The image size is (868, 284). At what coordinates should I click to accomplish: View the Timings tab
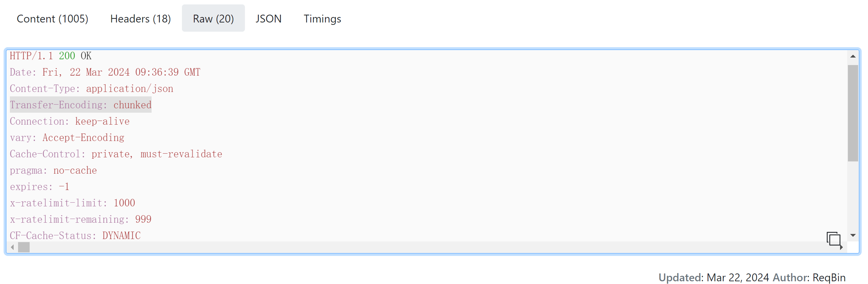pos(322,18)
